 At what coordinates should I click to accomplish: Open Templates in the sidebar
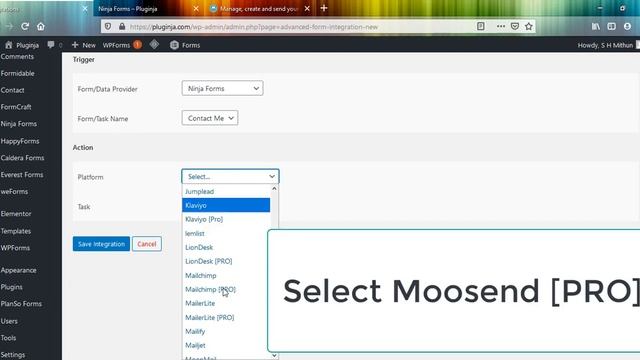16,231
